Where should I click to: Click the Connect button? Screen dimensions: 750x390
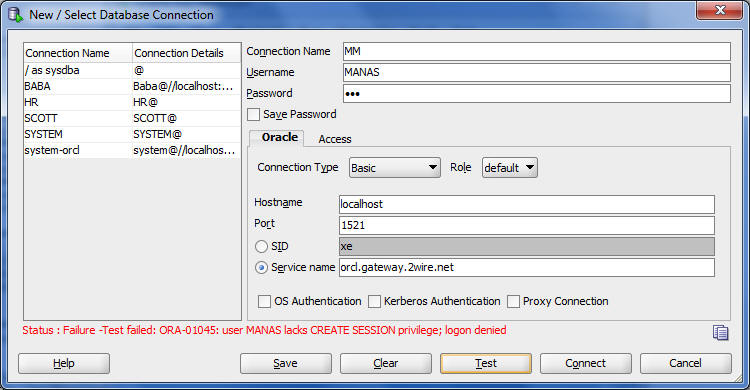586,363
